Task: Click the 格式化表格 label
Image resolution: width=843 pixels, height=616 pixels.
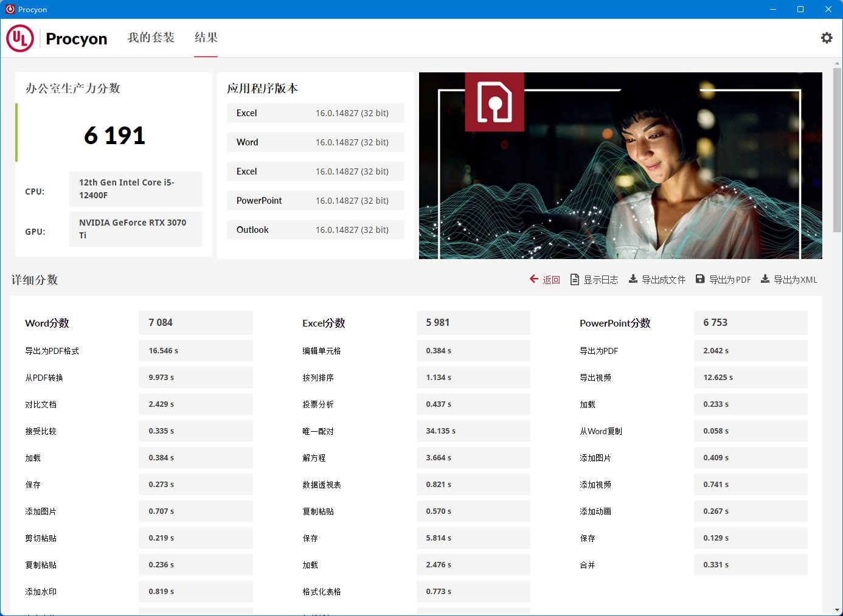Action: pos(322,592)
